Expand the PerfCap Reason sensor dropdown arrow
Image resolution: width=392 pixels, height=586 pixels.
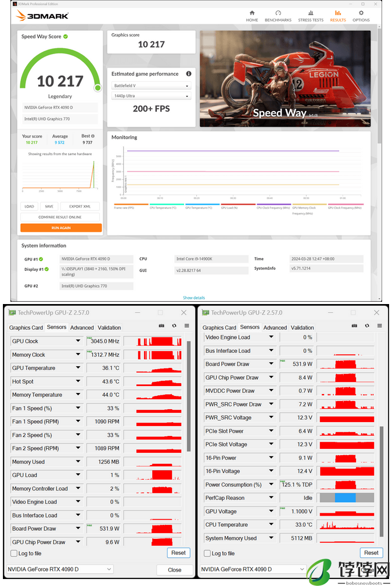271,498
